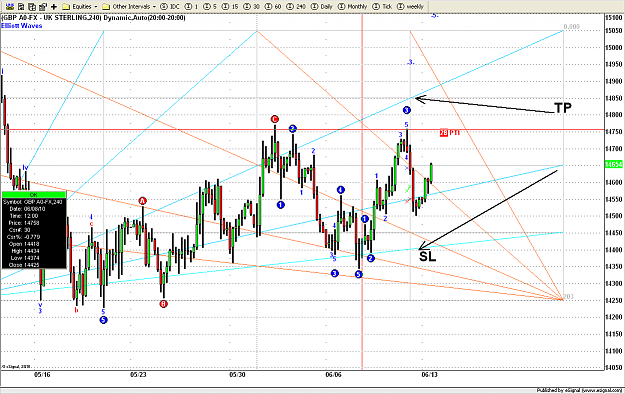Switch to the Monthly interval

(x=352, y=6)
